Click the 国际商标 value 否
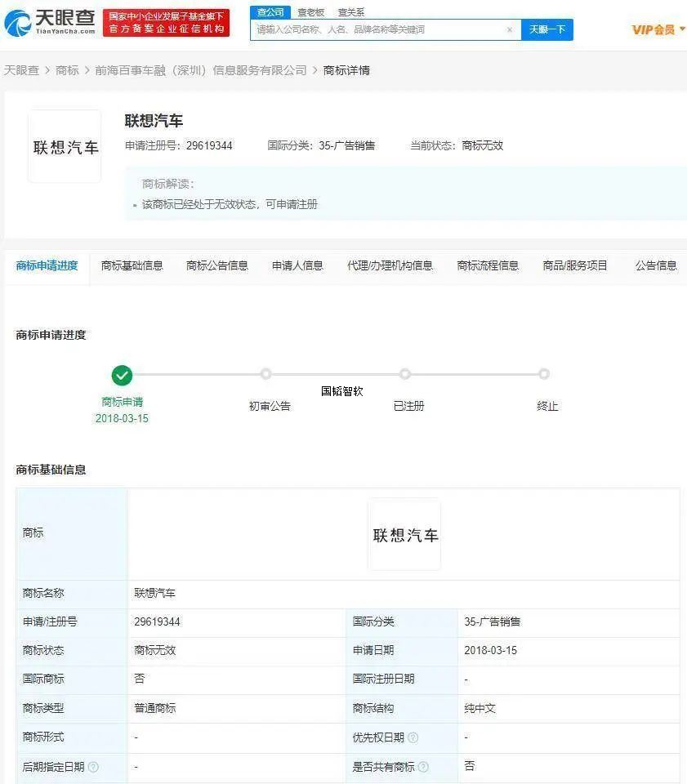This screenshot has height=784, width=687. coord(139,679)
